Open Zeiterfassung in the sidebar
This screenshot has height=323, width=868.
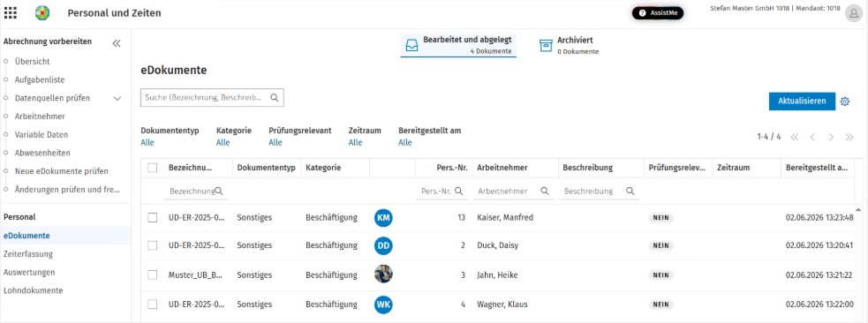tap(28, 254)
